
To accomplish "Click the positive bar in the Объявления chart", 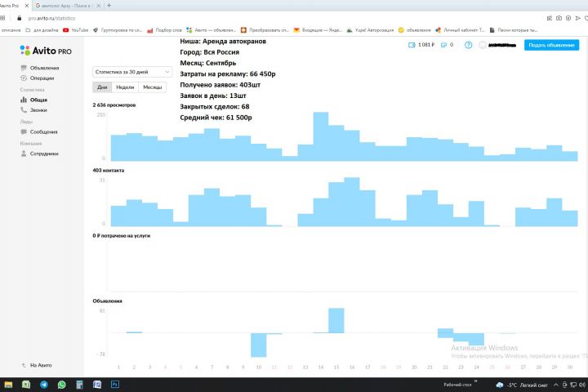I will (x=336, y=320).
